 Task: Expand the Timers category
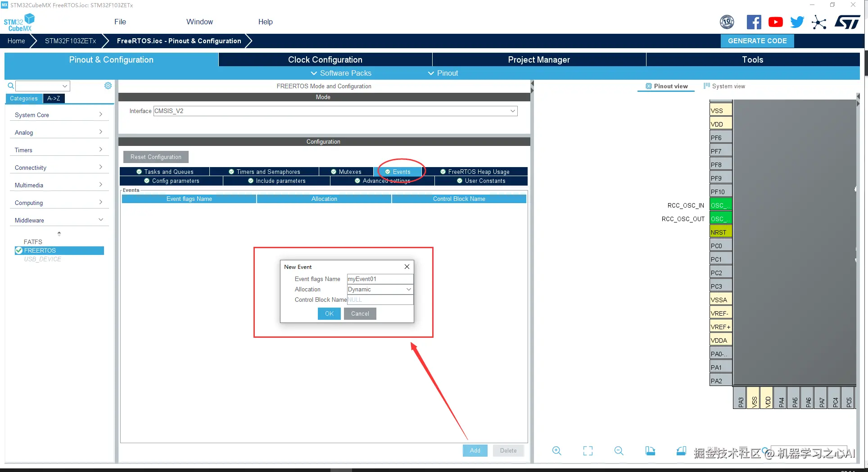(59, 150)
